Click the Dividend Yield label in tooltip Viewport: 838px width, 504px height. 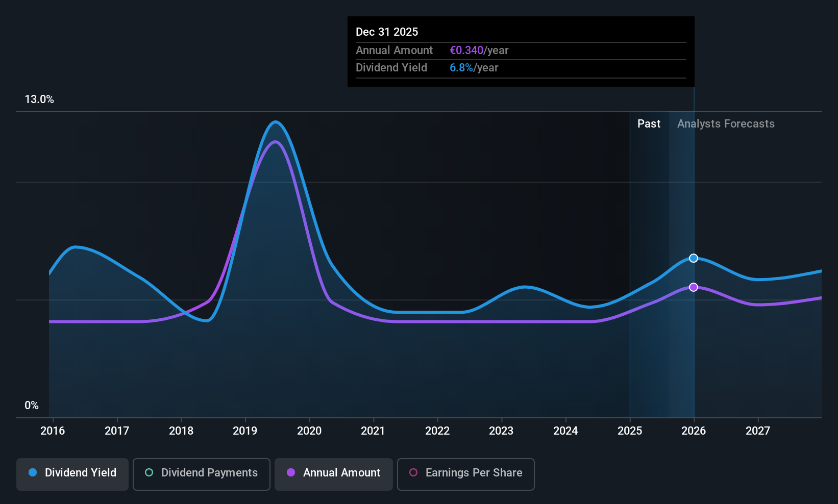coord(391,68)
